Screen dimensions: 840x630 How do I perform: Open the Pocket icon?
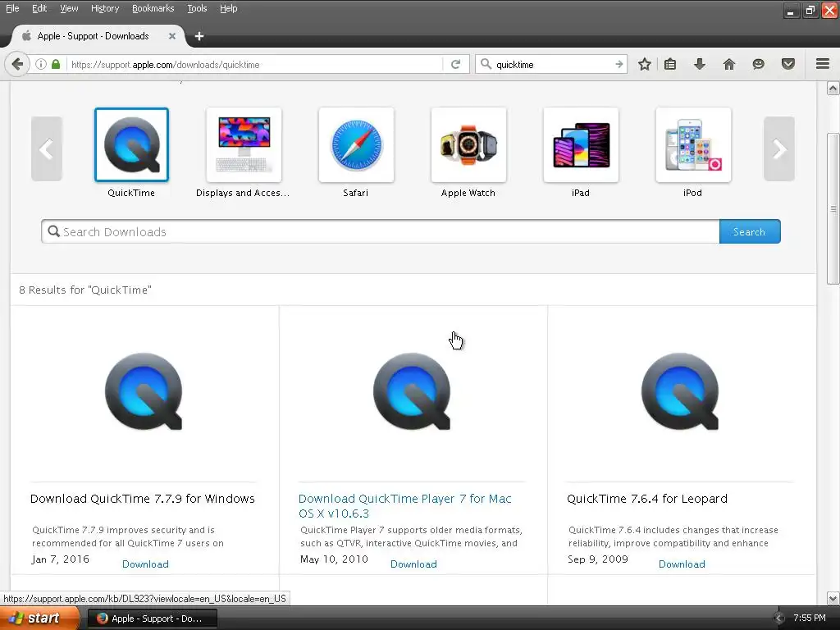click(788, 64)
